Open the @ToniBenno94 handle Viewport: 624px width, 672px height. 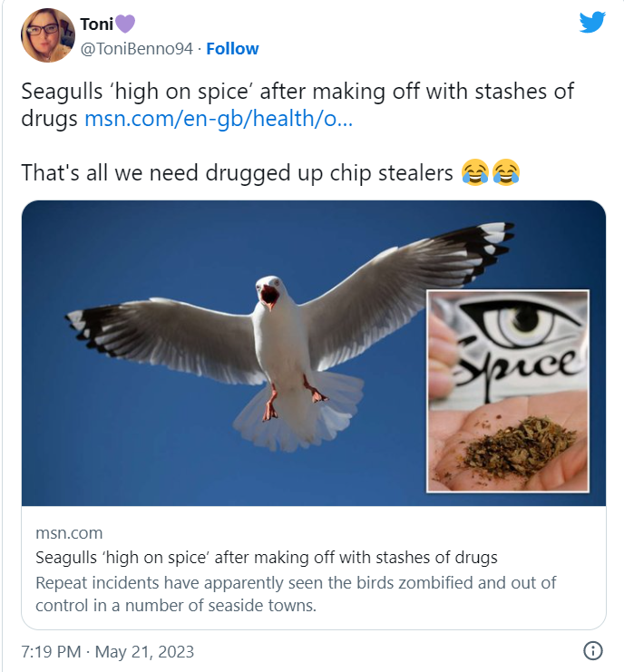[x=137, y=49]
